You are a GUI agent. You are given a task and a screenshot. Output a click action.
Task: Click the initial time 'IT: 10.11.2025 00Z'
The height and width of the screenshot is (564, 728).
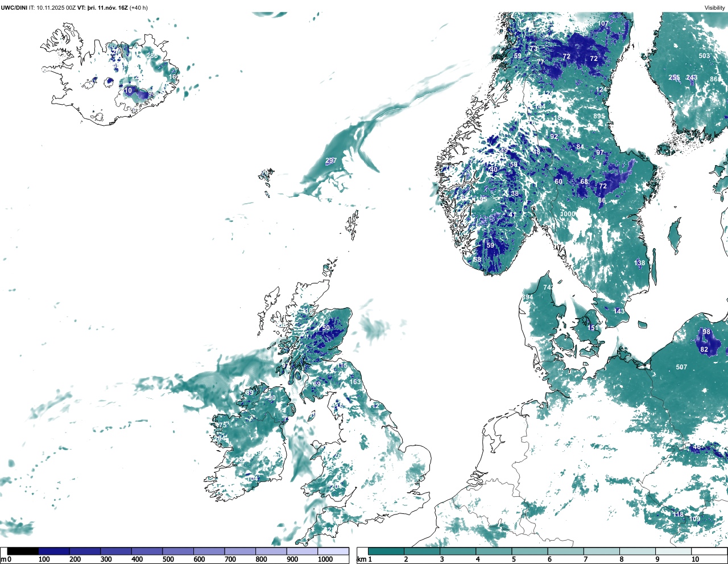[x=52, y=8]
